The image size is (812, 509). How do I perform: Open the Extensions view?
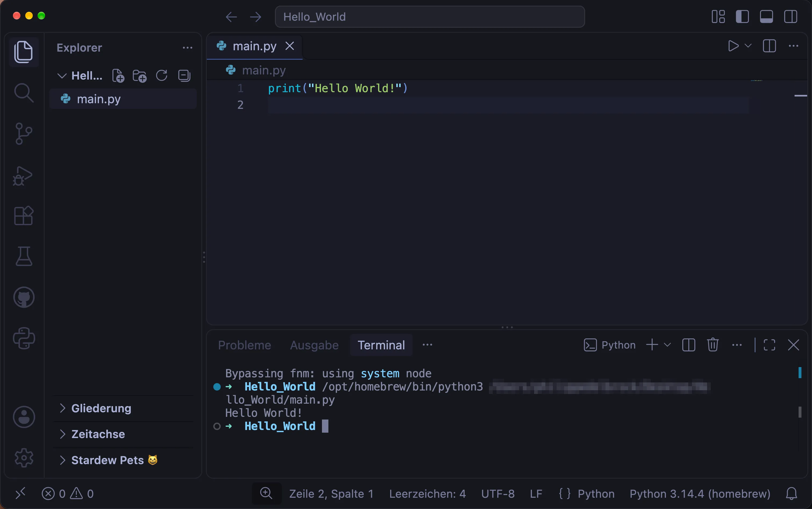24,216
